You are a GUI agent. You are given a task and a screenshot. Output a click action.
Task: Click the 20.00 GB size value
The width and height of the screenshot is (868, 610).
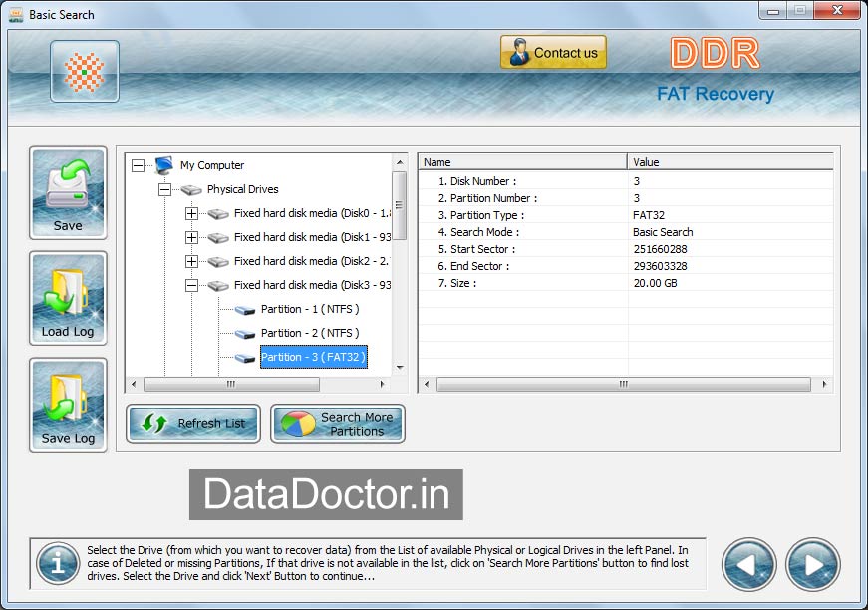coord(655,283)
